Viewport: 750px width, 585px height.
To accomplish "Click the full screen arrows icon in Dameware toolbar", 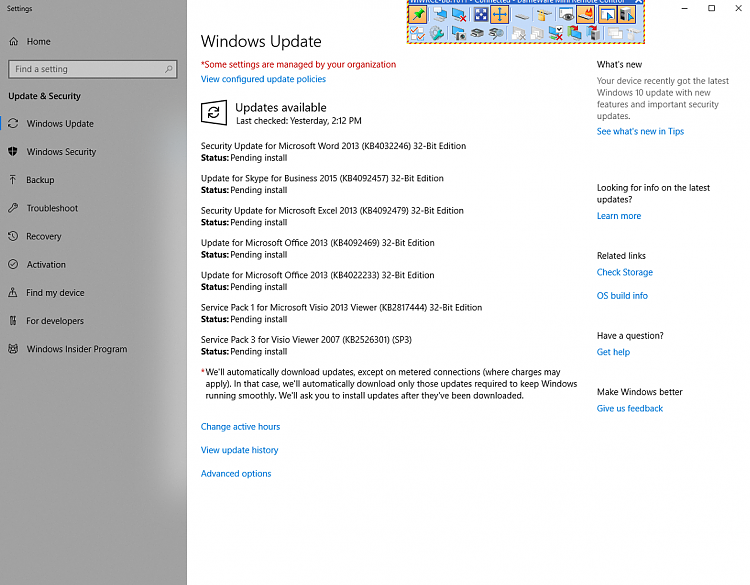I will point(481,14).
